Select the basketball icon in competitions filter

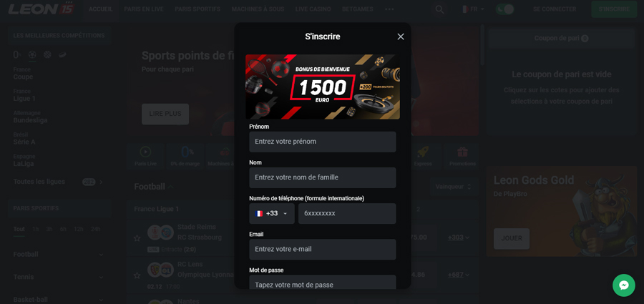click(x=47, y=54)
